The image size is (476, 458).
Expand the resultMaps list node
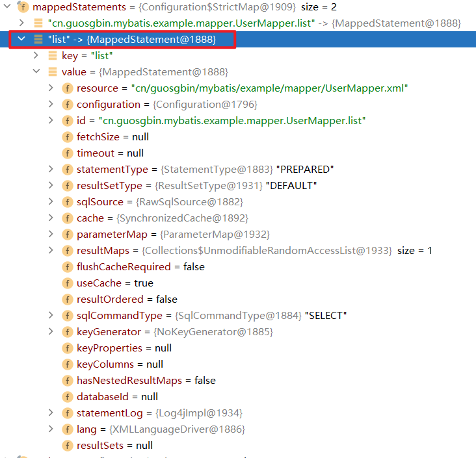point(51,251)
